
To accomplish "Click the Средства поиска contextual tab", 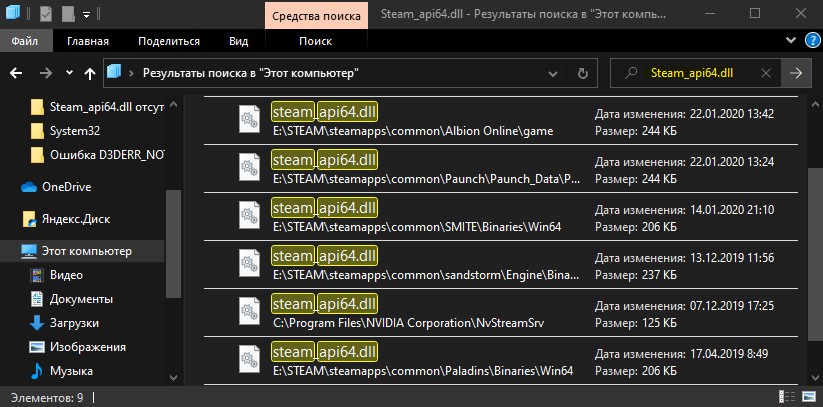I will tap(316, 15).
